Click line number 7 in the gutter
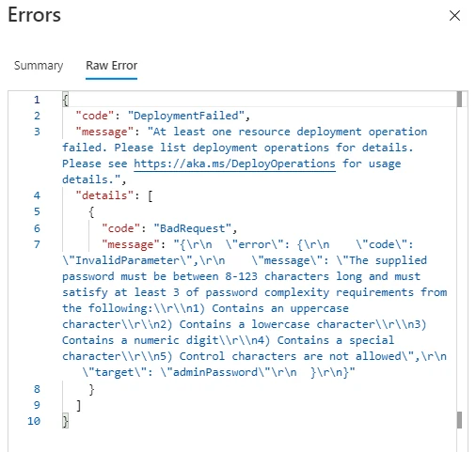The image size is (476, 452). (x=37, y=244)
